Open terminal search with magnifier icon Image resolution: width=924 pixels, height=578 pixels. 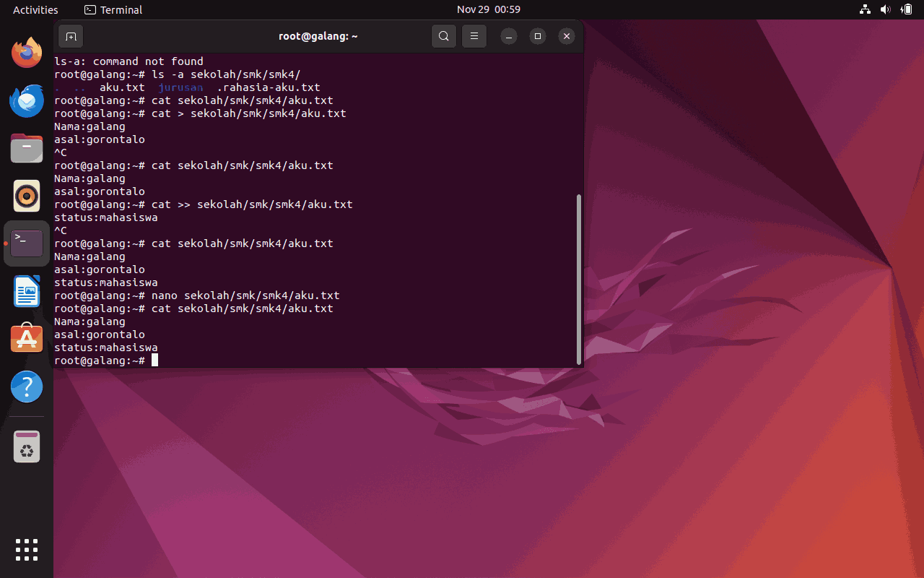(x=444, y=36)
